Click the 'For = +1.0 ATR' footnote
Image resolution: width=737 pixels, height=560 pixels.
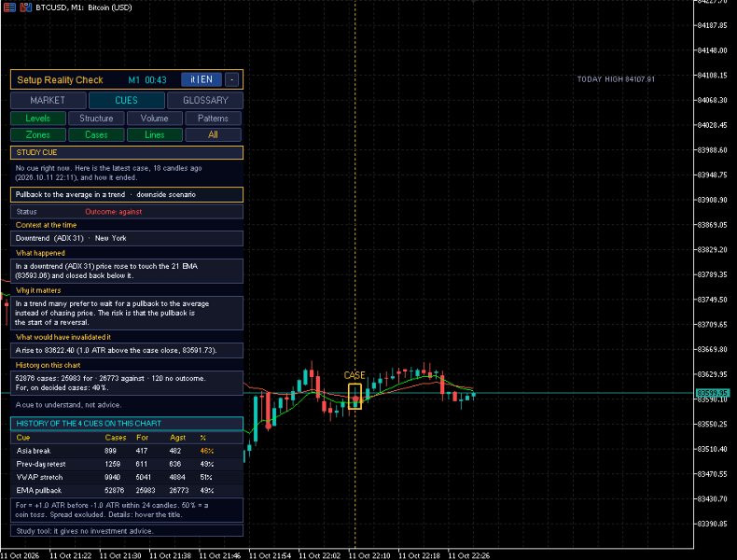point(127,511)
